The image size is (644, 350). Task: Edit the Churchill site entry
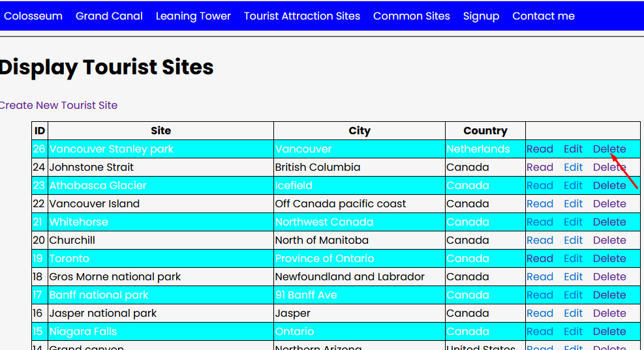point(573,241)
